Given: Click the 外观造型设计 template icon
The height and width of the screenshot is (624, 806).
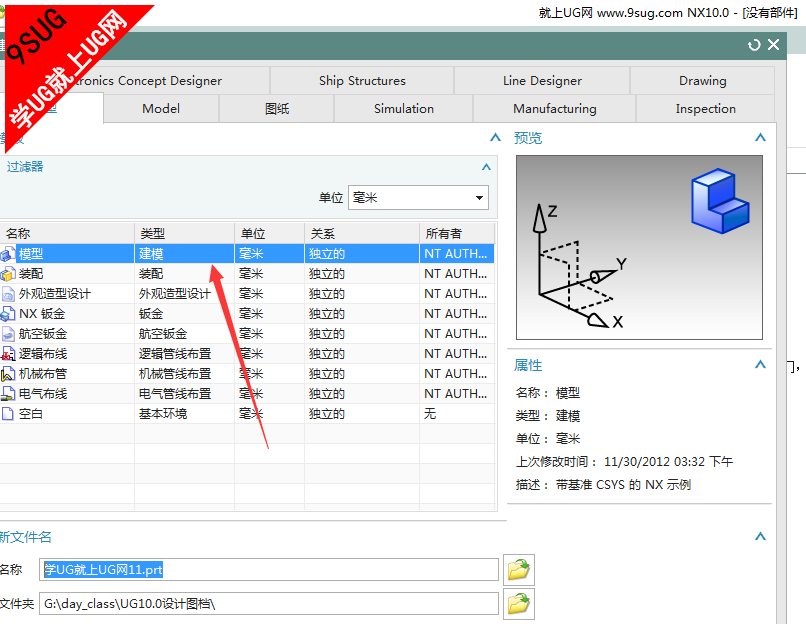Looking at the screenshot, I should click(8, 293).
